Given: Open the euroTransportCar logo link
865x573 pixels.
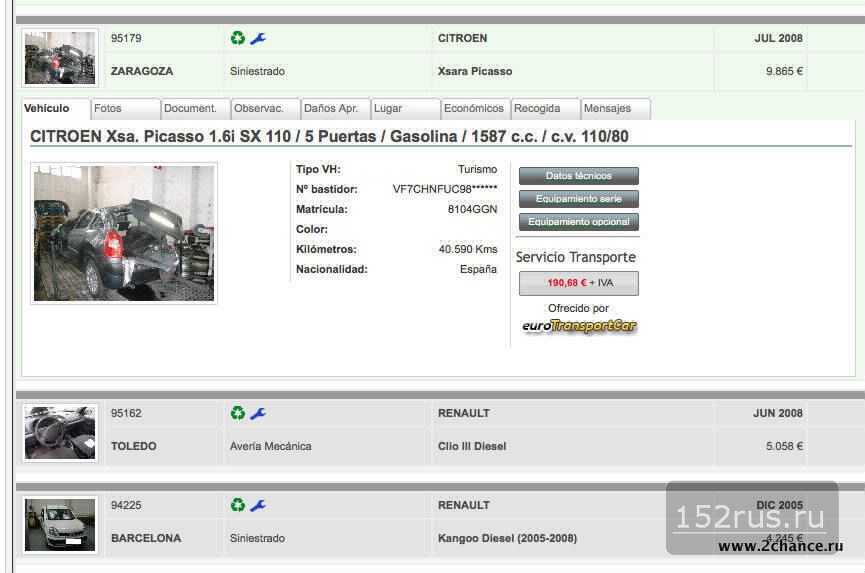Looking at the screenshot, I should [579, 326].
